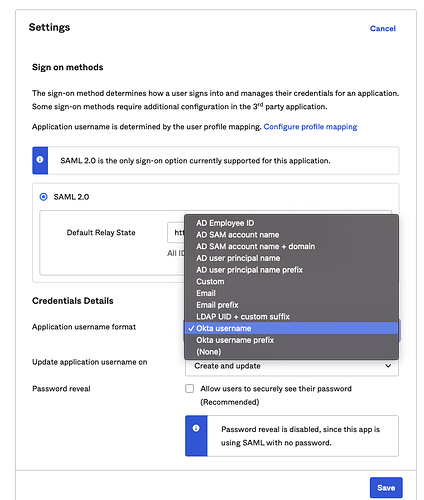Open Create and update dropdown

tap(292, 366)
